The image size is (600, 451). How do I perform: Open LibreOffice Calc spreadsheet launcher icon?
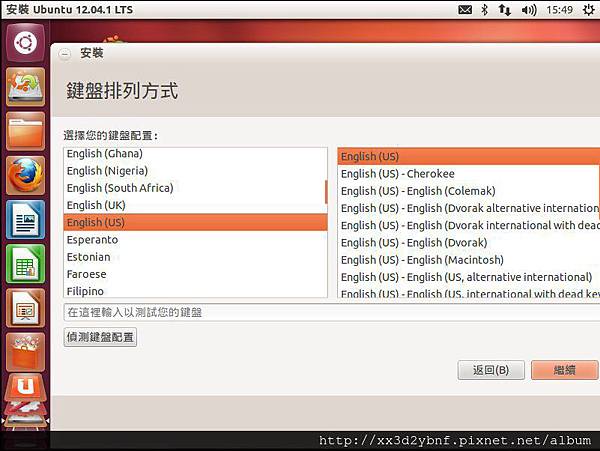click(x=26, y=264)
